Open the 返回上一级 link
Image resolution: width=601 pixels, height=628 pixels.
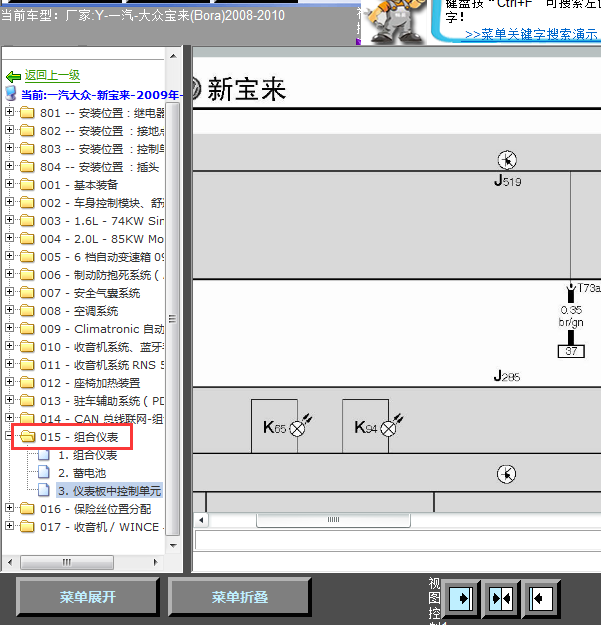pos(52,75)
